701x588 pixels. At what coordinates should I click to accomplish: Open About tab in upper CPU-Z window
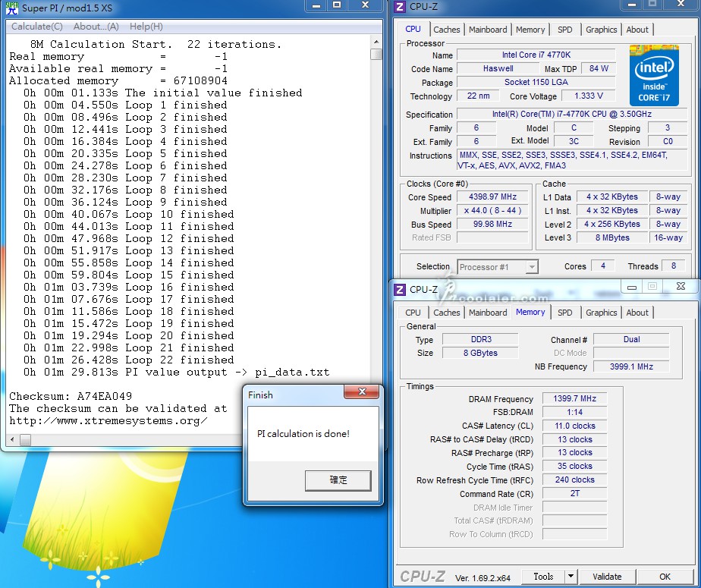pyautogui.click(x=637, y=30)
